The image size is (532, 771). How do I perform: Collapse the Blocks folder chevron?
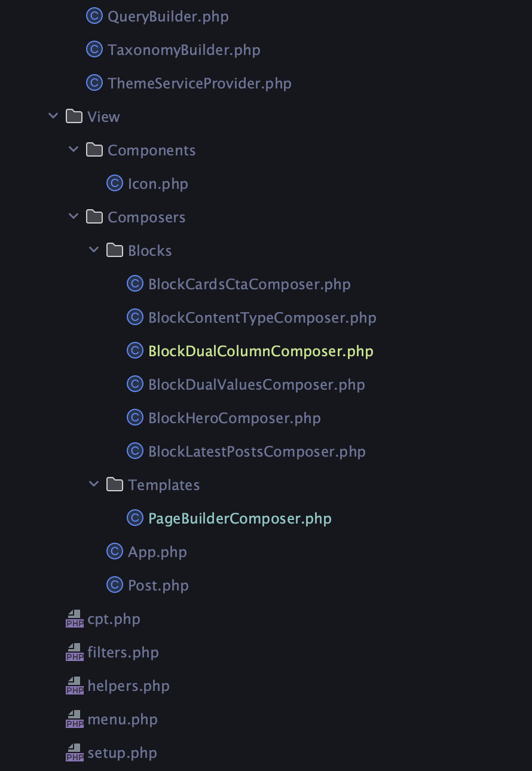coord(94,250)
